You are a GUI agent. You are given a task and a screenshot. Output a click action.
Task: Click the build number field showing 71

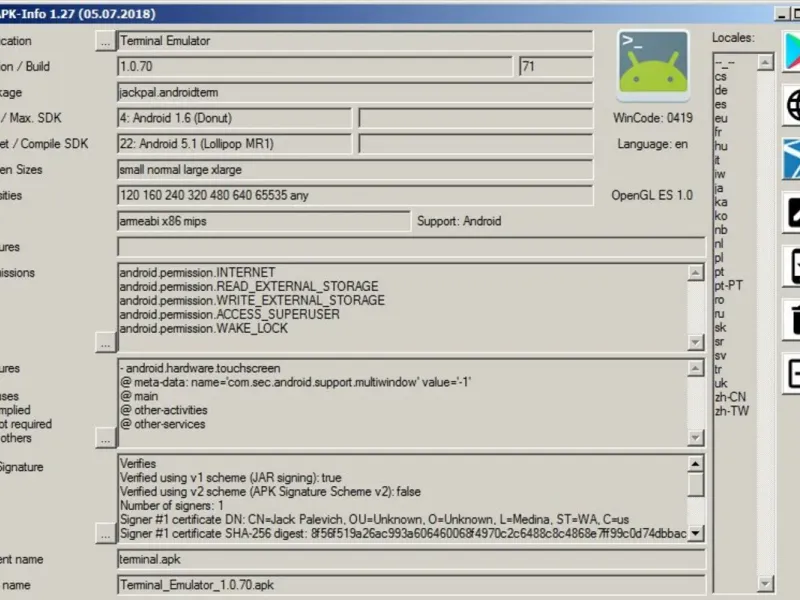click(x=556, y=66)
